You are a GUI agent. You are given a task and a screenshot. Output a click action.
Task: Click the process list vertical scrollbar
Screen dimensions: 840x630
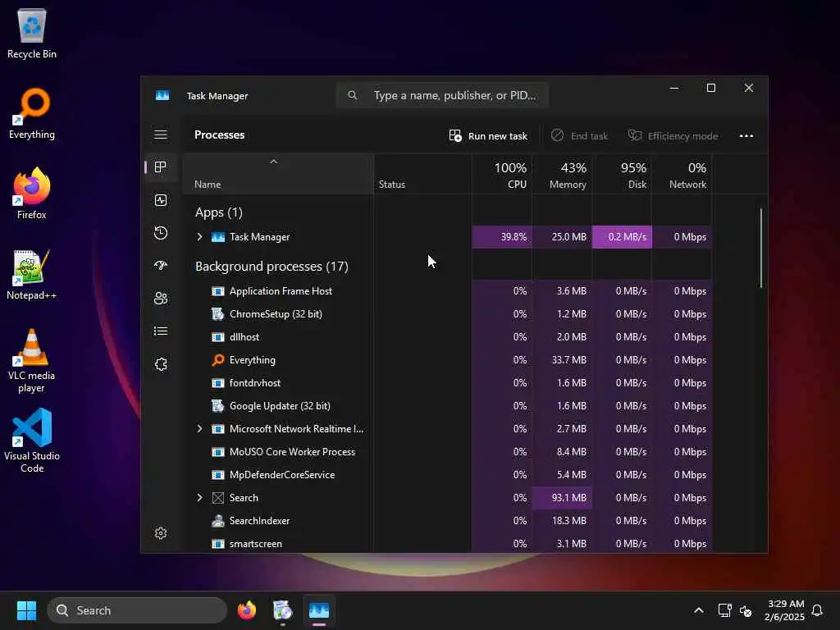[x=760, y=248]
